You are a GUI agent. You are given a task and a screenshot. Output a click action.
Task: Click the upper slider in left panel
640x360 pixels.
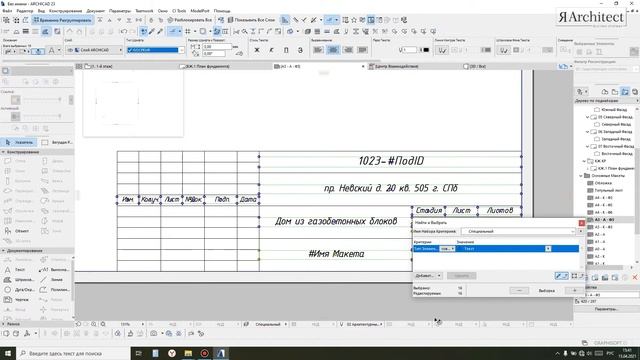click(41, 100)
